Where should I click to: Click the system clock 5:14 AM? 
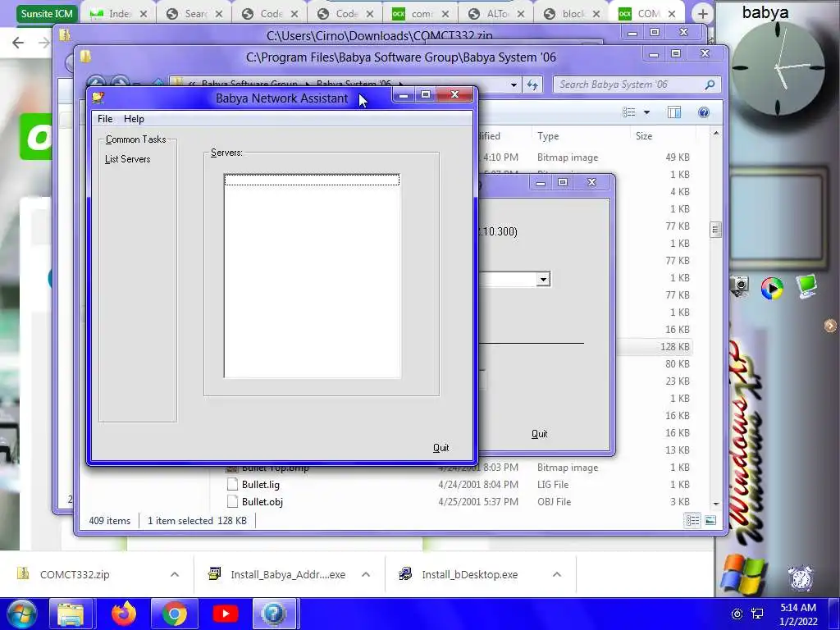798,608
